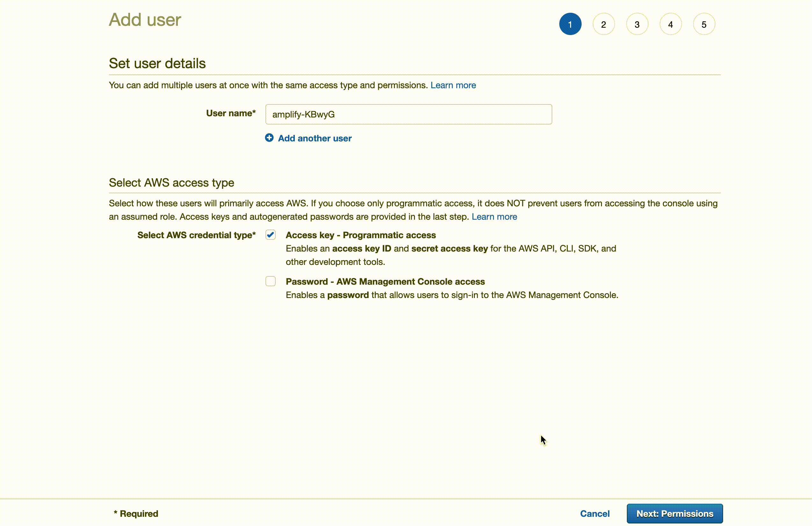Jump to step 2 in wizard

[x=604, y=24]
